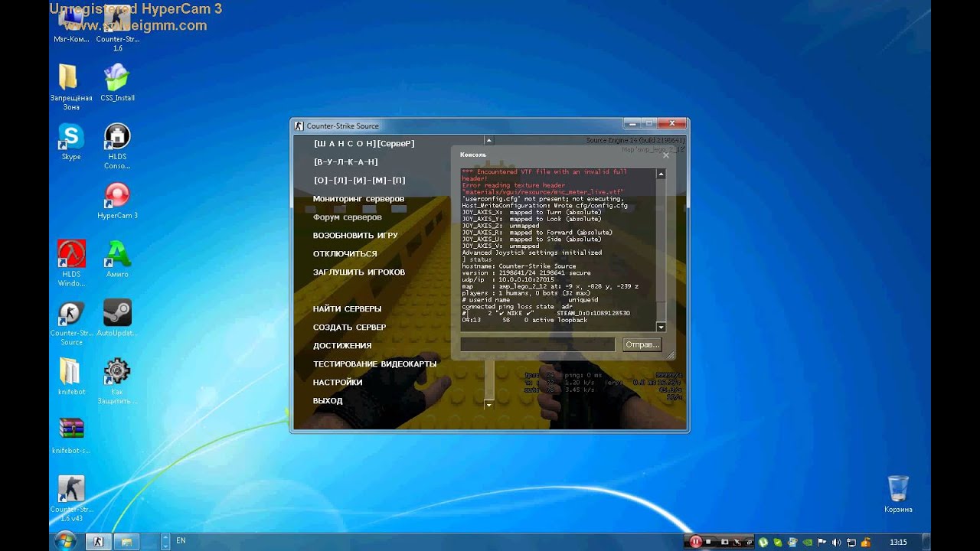Viewport: 980px width, 551px height.
Task: Click the Windows Start orb
Action: pos(65,541)
